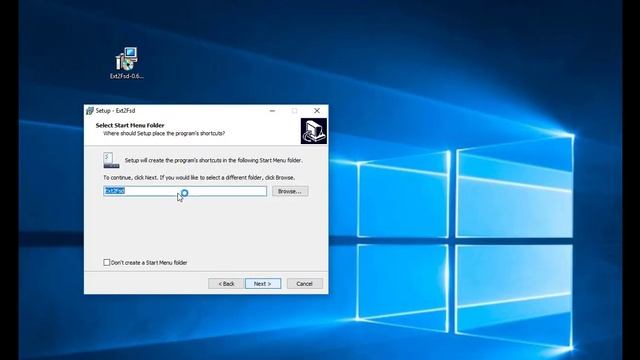This screenshot has width=640, height=360.
Task: Close the Setup - Ext2Fsd window
Action: [x=317, y=111]
